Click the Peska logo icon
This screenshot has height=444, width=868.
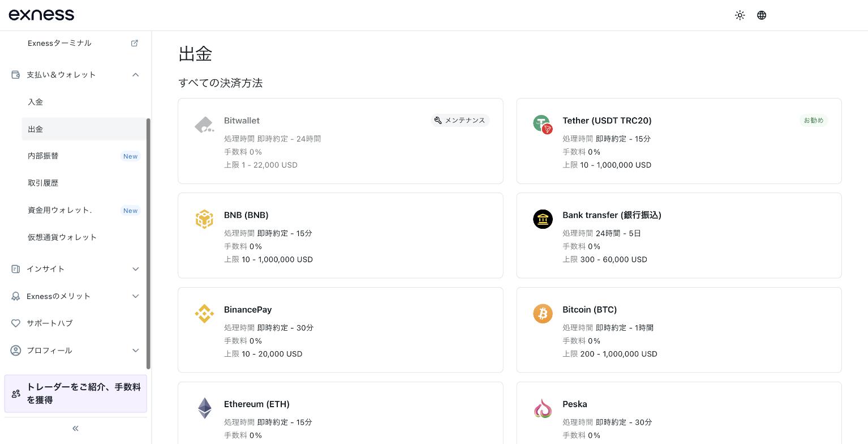tap(543, 408)
